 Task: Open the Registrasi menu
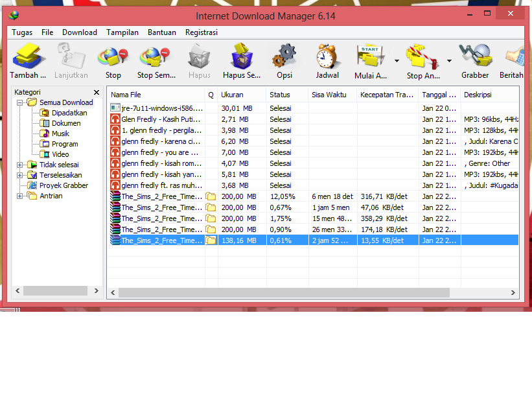point(202,32)
